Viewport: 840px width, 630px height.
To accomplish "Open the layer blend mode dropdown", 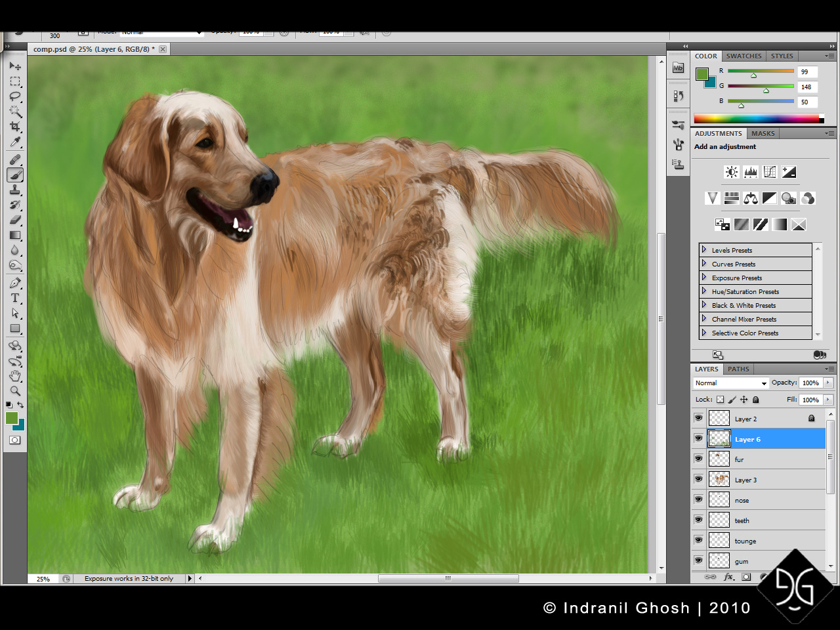I will (730, 383).
